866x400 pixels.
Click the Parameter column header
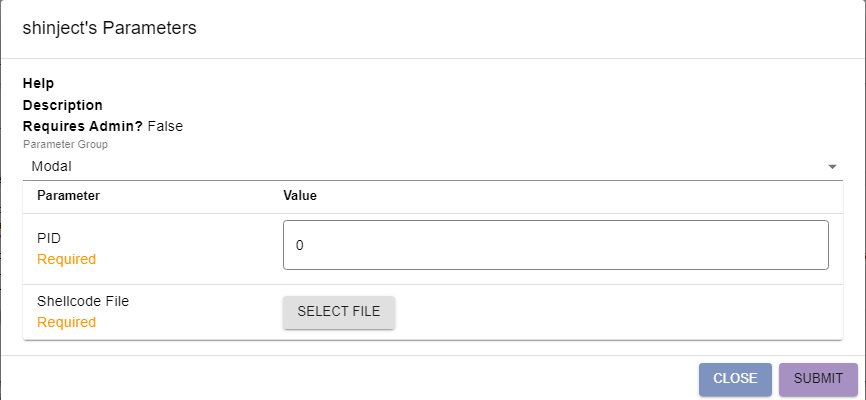click(68, 196)
